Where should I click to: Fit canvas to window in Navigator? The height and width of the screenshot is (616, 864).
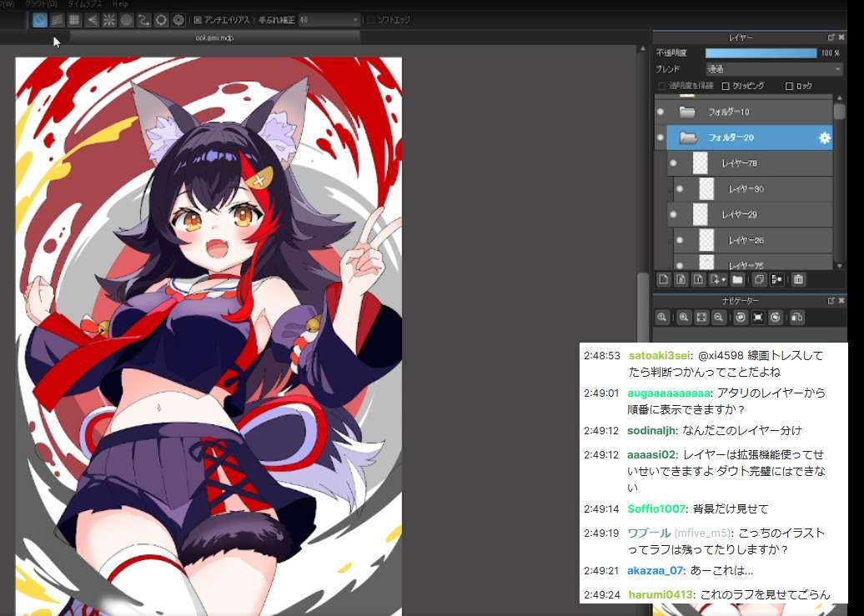[701, 318]
